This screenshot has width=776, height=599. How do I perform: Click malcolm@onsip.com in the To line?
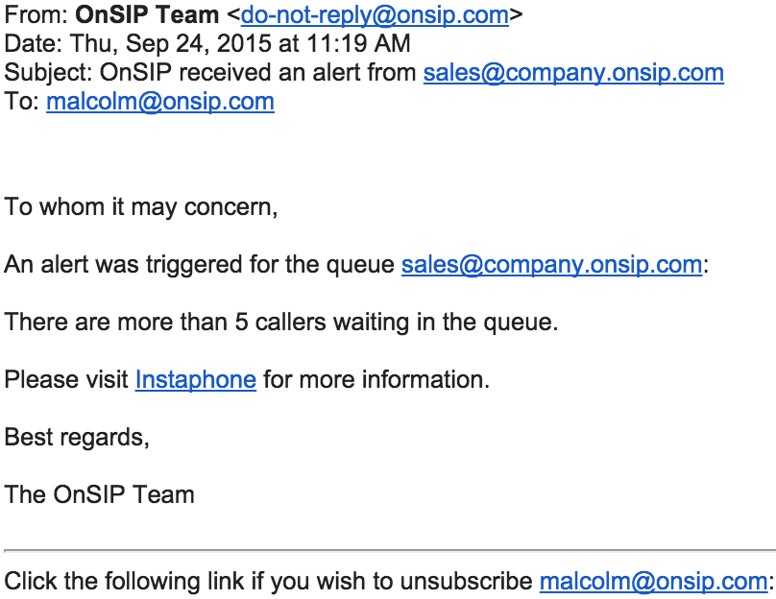point(160,102)
